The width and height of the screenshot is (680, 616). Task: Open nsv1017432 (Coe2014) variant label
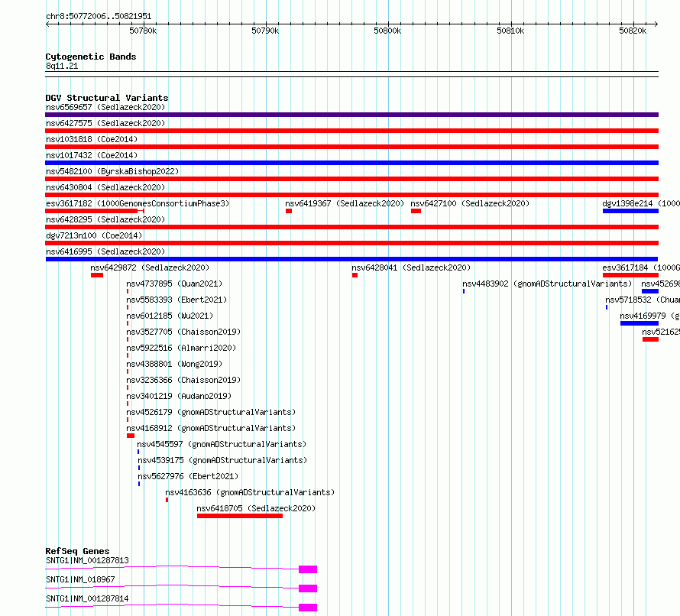(92, 155)
